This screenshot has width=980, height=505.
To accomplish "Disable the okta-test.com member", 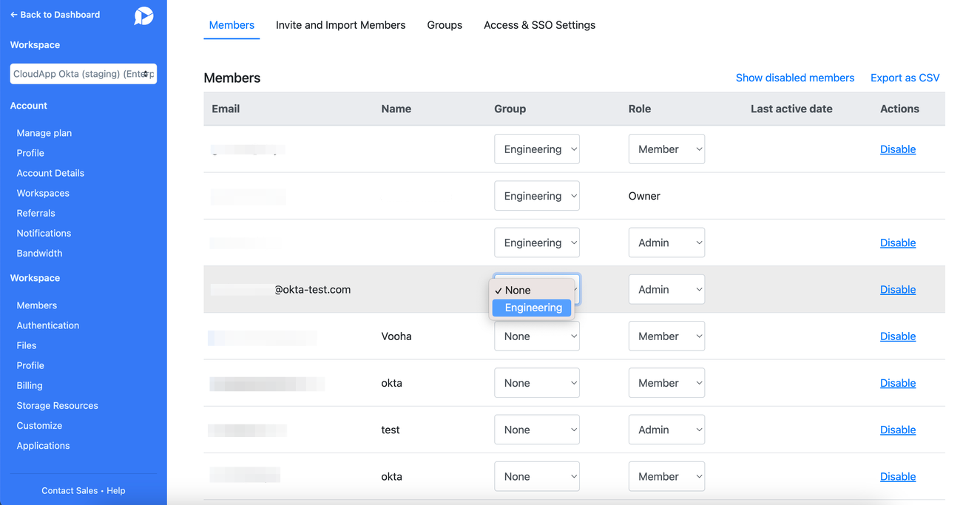I will pyautogui.click(x=898, y=289).
